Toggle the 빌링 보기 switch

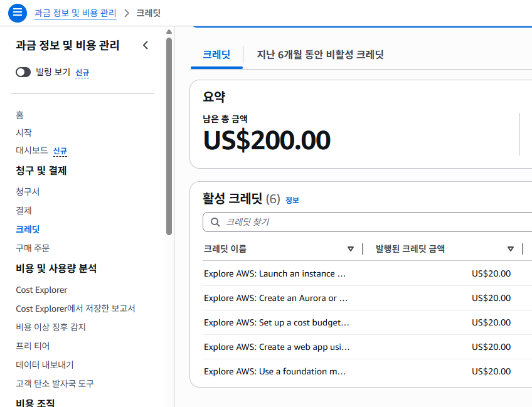point(23,71)
